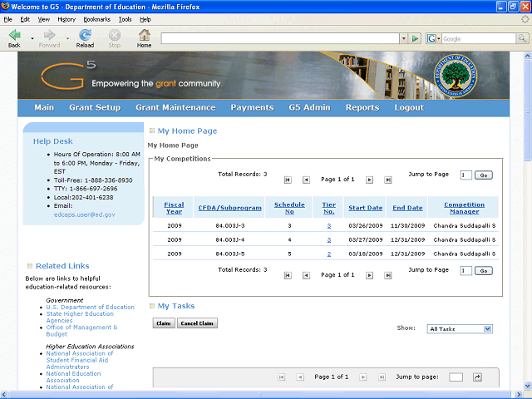
Task: Click the Forward arrow toolbar icon
Action: [x=50, y=35]
